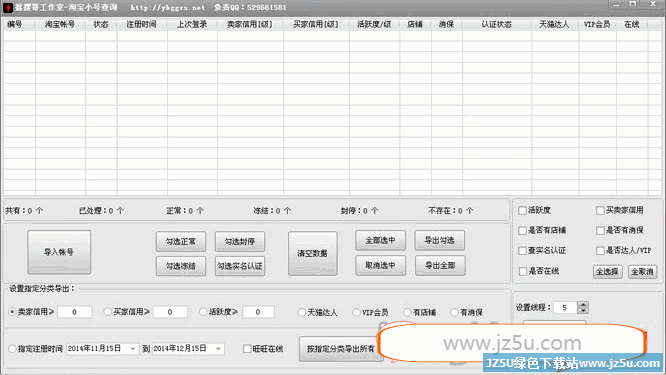Viewport: 666px width, 375px height.
Task: Select the 卖家信用> radio button
Action: coord(12,312)
